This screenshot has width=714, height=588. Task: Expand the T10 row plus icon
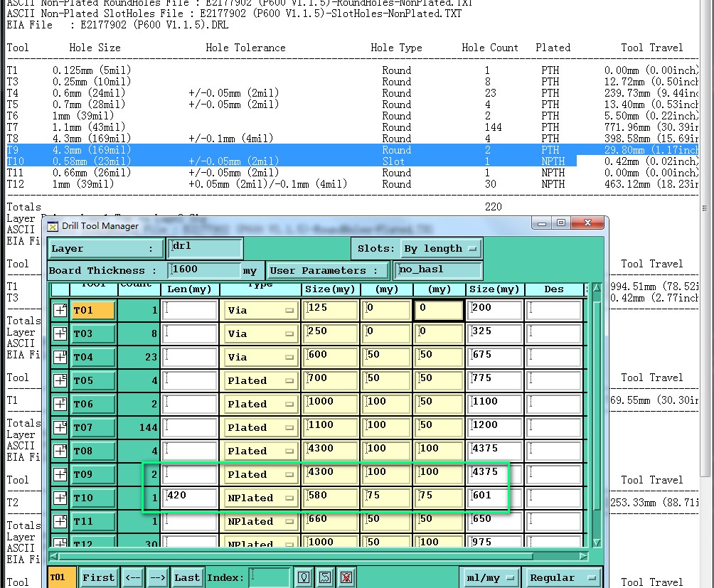pos(60,498)
